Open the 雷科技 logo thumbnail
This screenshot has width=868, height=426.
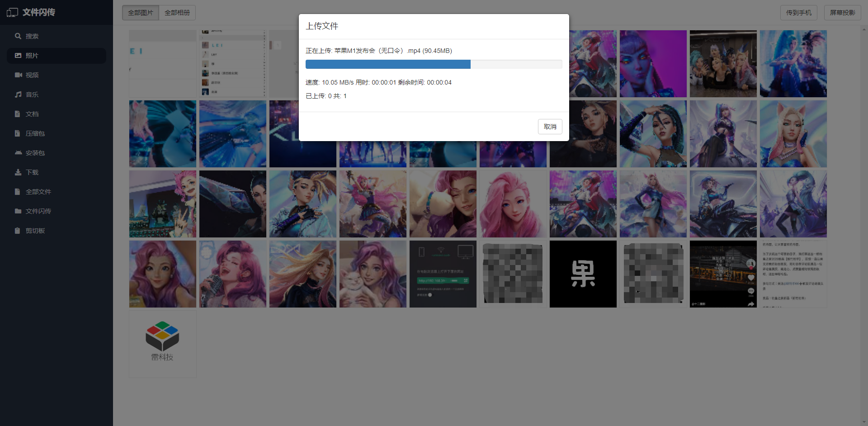(163, 344)
